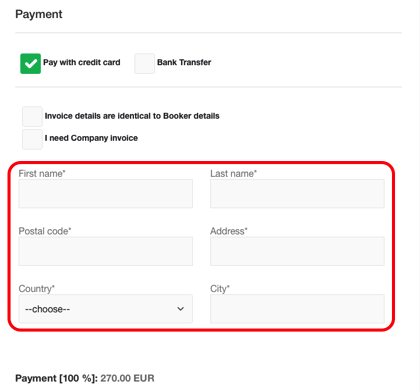Check the I need Company invoice box
420x392 pixels.
coord(32,139)
